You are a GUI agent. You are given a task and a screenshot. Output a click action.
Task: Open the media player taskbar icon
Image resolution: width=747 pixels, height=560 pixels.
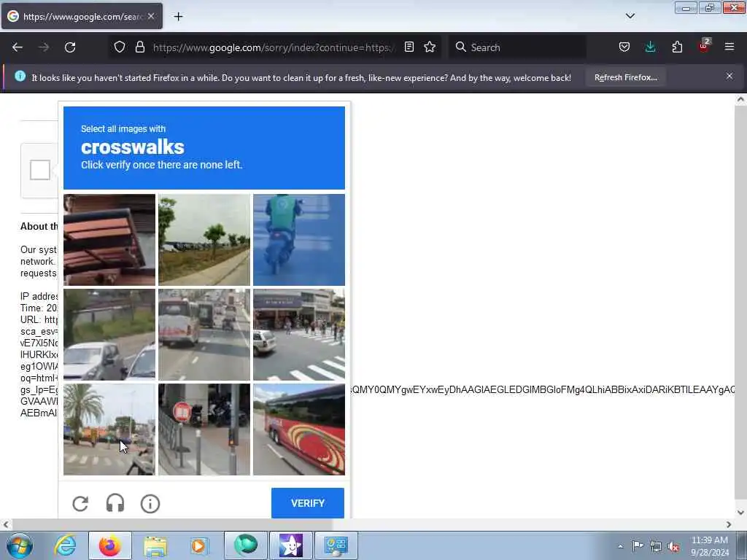click(199, 545)
